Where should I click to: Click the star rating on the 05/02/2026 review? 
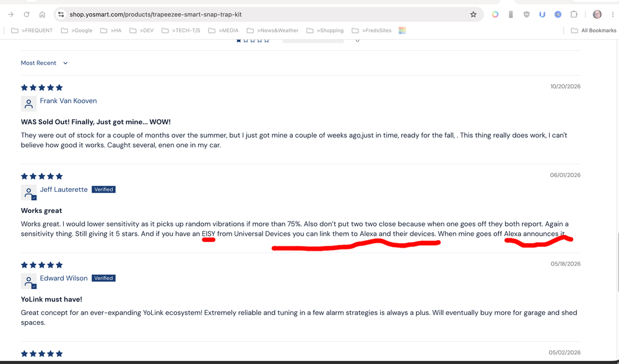tap(42, 353)
